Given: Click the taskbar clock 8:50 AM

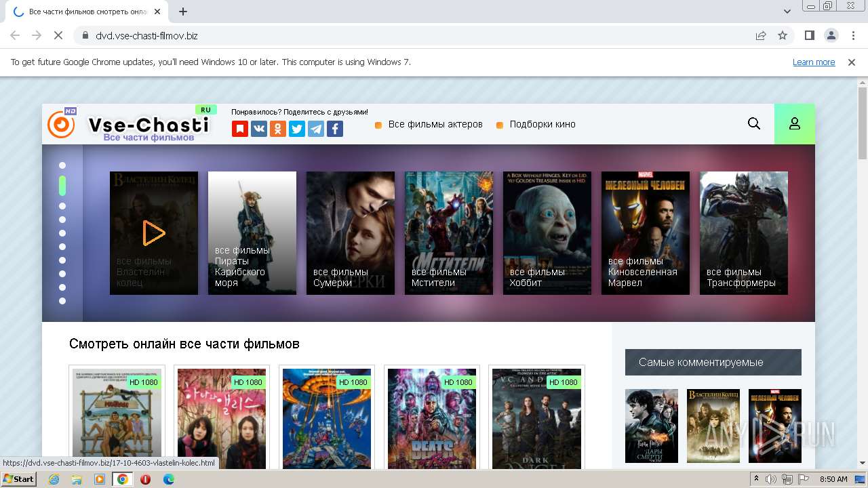Looking at the screenshot, I should tap(833, 479).
